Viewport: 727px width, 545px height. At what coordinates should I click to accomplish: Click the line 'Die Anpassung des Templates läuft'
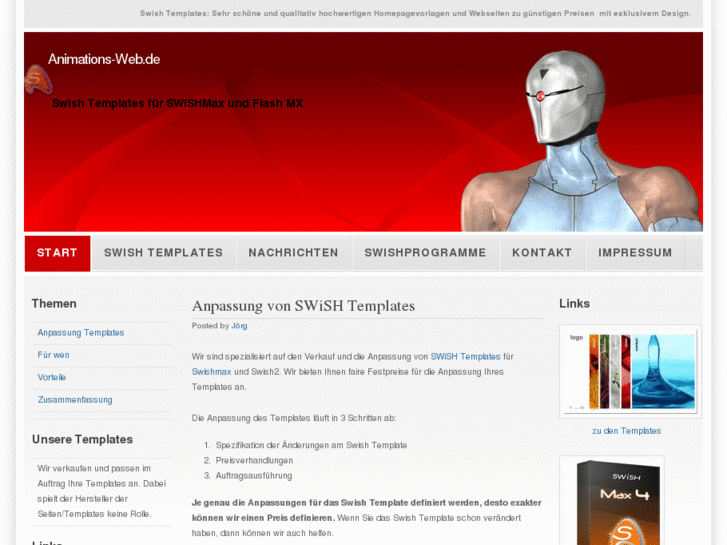click(293, 418)
